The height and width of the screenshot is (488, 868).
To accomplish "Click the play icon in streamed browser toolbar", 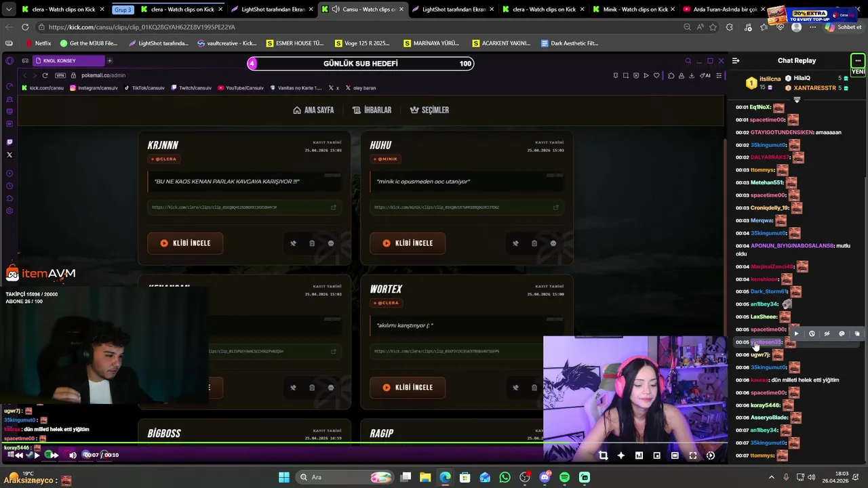I will click(646, 75).
